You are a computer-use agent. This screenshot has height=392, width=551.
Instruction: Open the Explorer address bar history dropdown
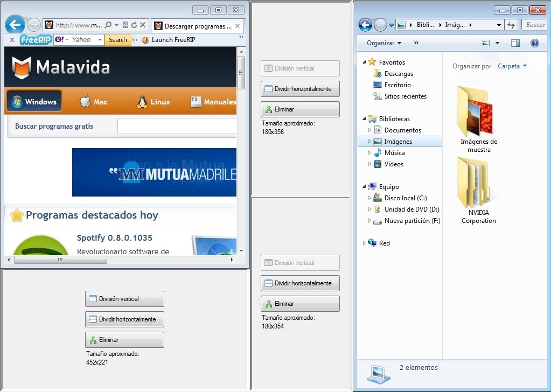(499, 25)
